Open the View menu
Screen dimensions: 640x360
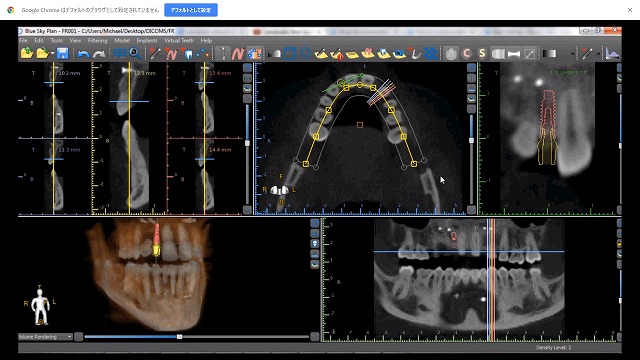point(75,40)
